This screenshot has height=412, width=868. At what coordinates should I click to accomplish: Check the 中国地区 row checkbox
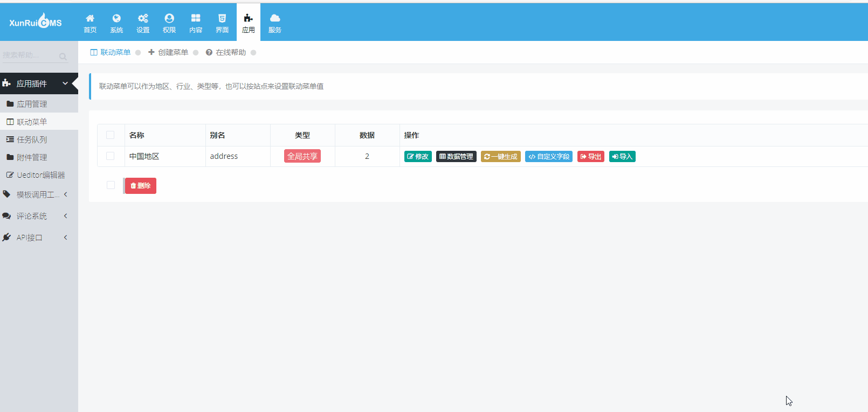pos(111,156)
